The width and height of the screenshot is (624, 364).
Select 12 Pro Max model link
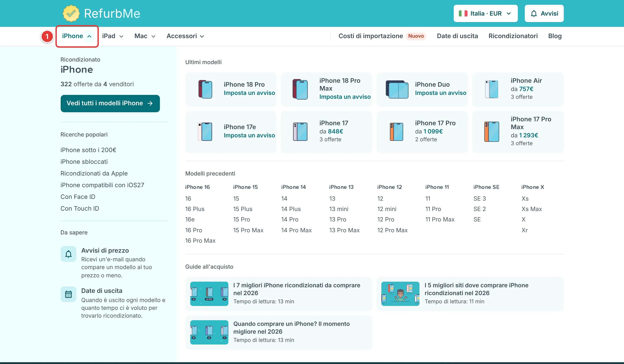(x=392, y=230)
